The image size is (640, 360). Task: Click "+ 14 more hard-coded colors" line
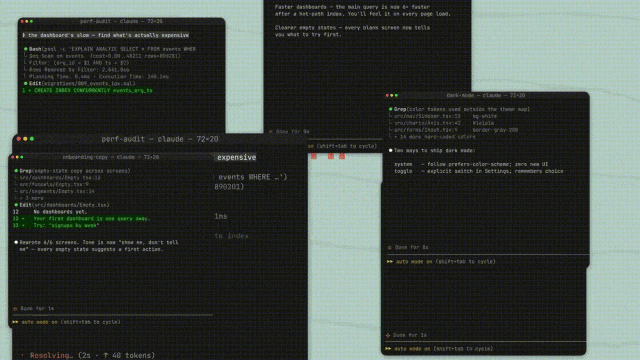pos(432,137)
